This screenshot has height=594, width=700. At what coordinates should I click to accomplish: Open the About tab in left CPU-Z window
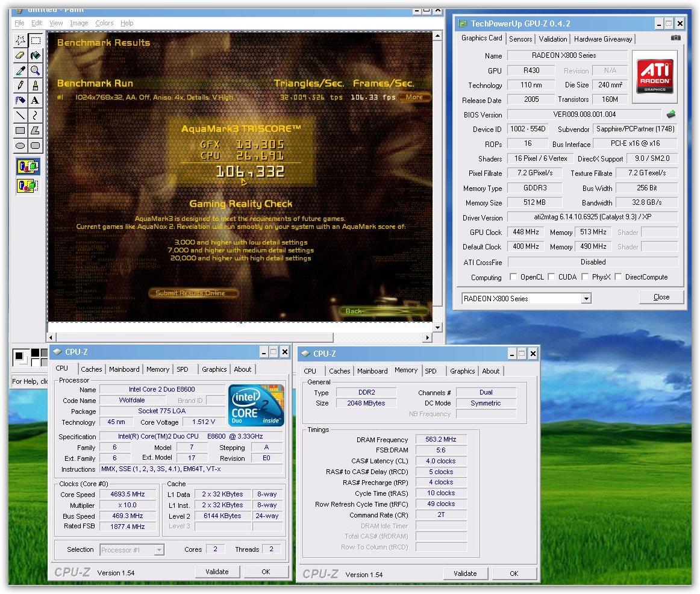pos(242,369)
